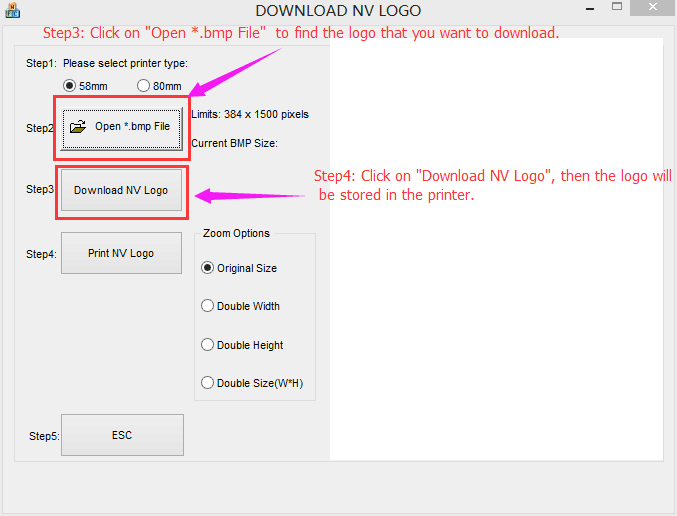Click the 'Step5:' label
Viewport: 677px width, 516px height.
pos(44,436)
